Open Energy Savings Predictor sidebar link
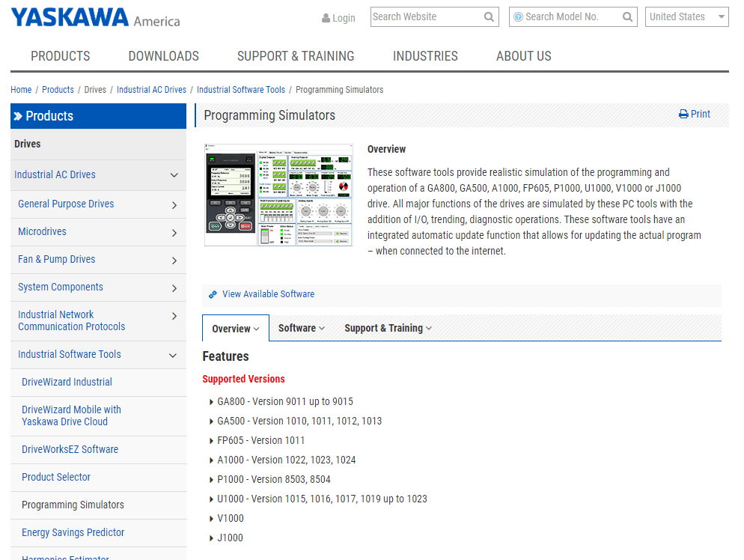Viewport: 744px width, 560px height. pos(73,532)
